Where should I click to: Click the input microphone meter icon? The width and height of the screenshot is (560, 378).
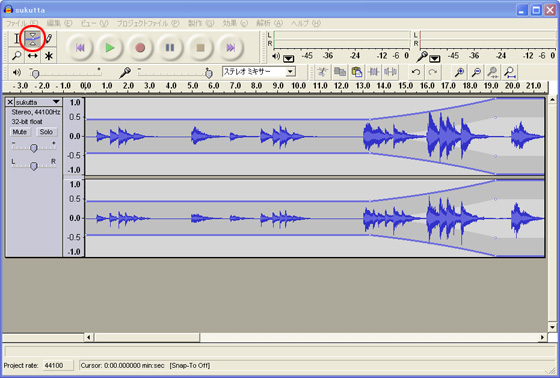(422, 56)
